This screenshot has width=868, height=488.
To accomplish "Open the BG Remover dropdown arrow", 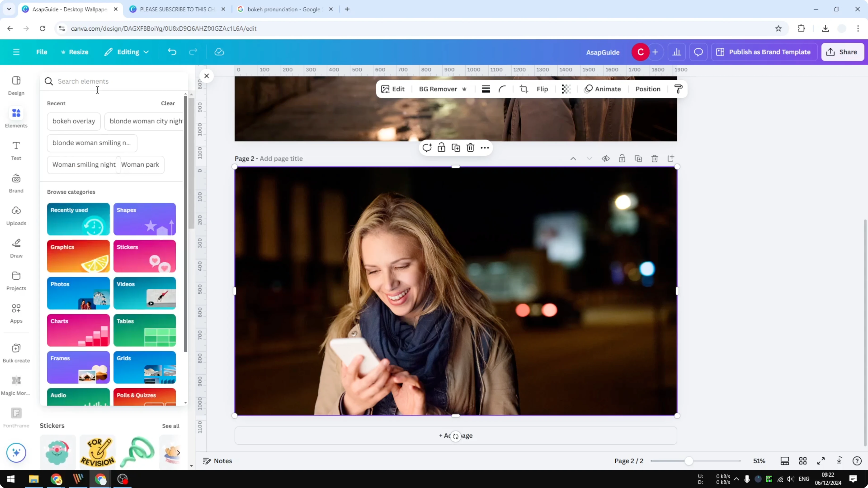I will tap(465, 89).
